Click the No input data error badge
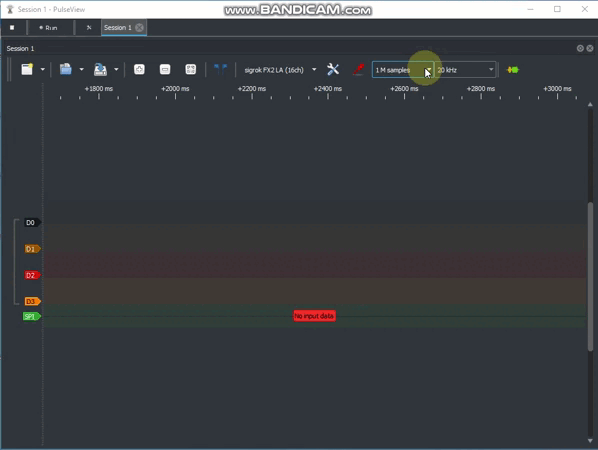Screen dimensions: 598x450 click(x=314, y=316)
